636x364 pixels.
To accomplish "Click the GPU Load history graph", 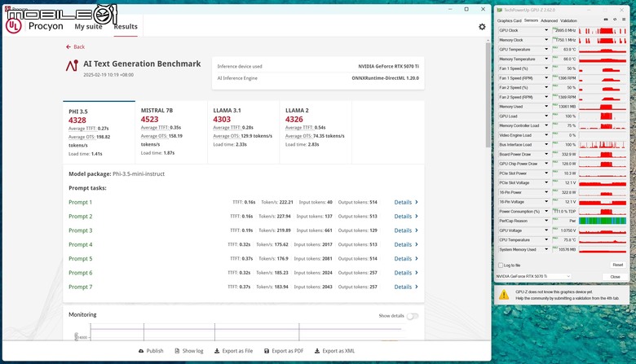I will [603, 116].
